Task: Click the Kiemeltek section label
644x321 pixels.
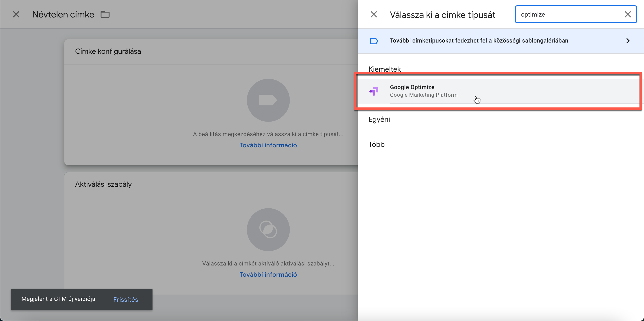Action: coord(385,69)
